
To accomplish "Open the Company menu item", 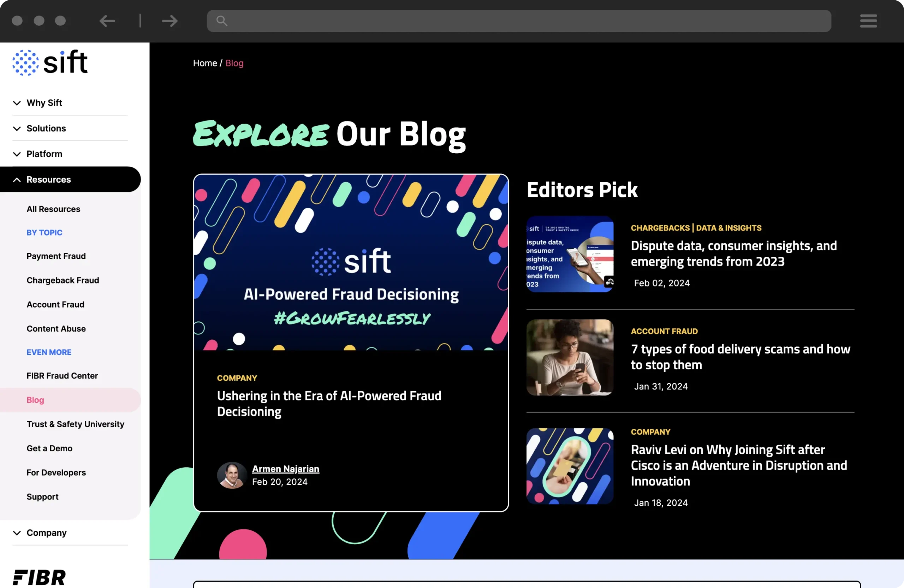I will [46, 533].
